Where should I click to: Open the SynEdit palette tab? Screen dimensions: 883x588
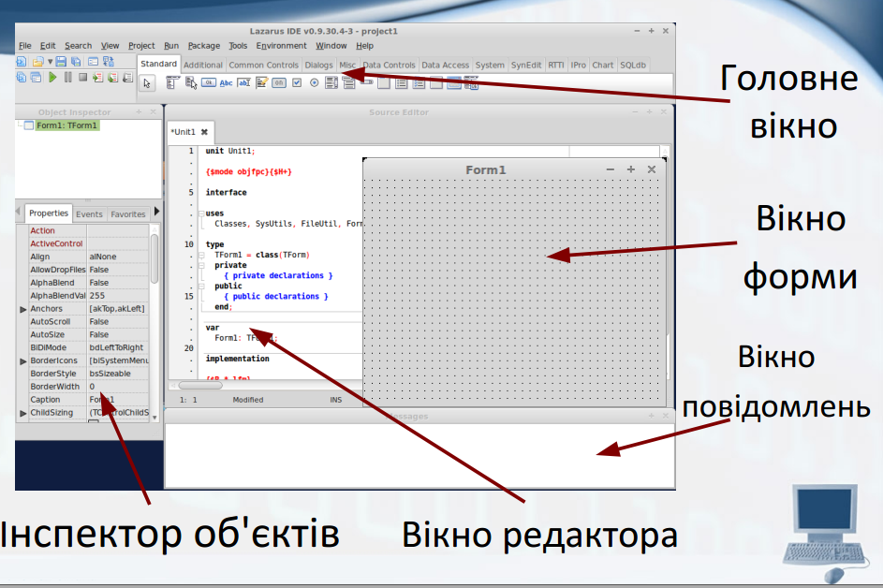(x=526, y=65)
